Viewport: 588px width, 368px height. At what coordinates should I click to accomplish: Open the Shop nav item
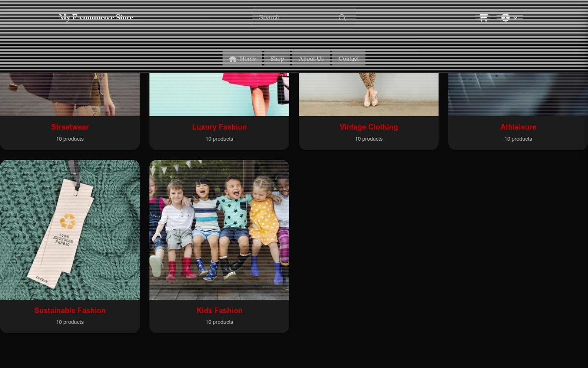pos(277,58)
